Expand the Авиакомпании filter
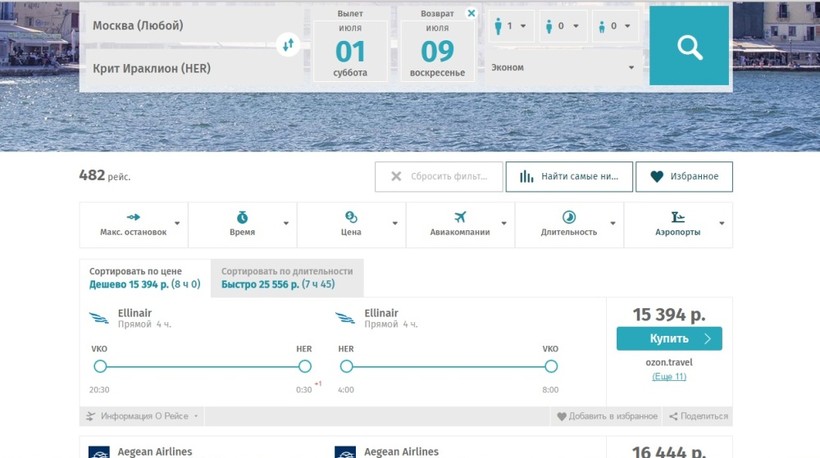Screen dimensions: 820x458 point(460,224)
